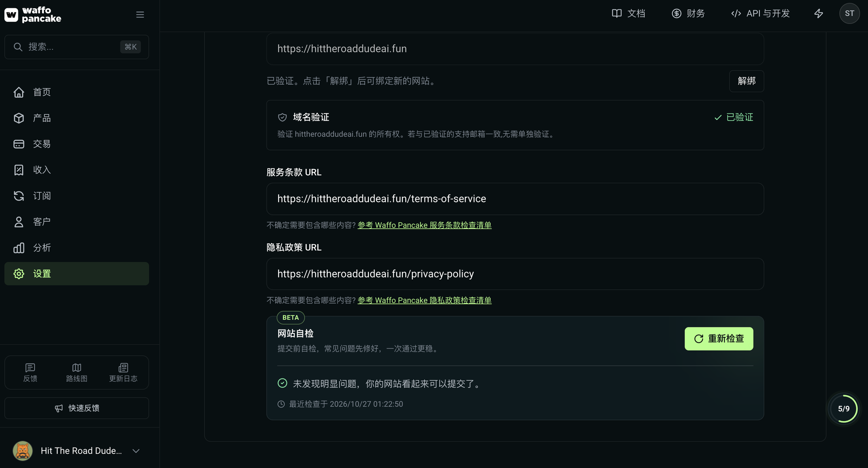Click the 服务条款 URL input field
Screen dimensions: 868x468
515,199
